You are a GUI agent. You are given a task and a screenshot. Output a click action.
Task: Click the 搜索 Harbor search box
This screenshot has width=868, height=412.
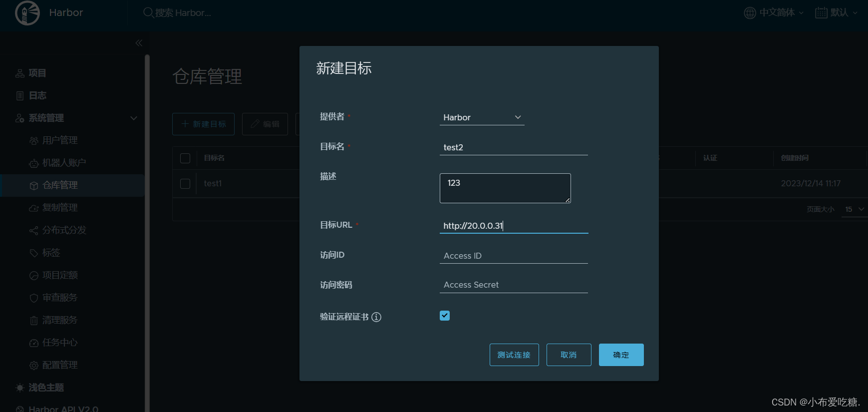click(x=183, y=13)
